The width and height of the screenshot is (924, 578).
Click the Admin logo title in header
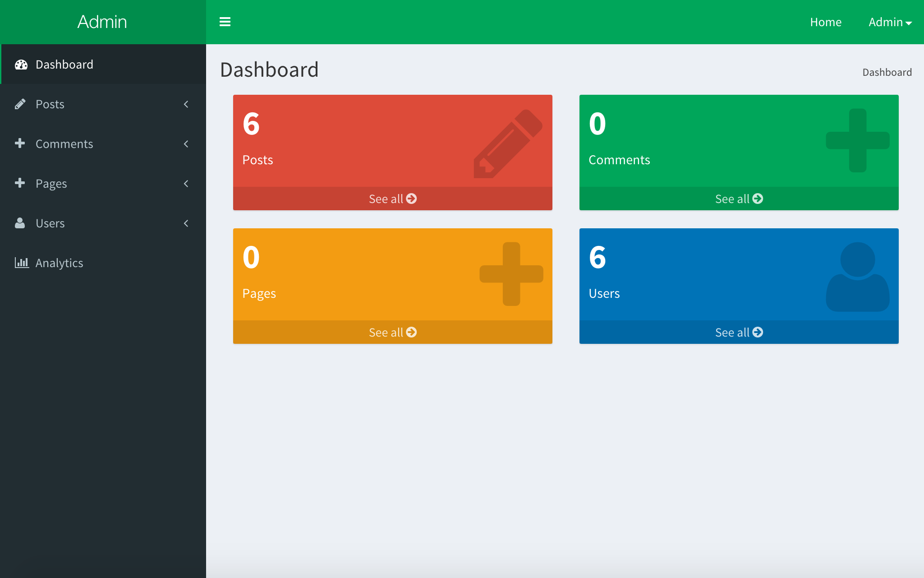coord(102,22)
